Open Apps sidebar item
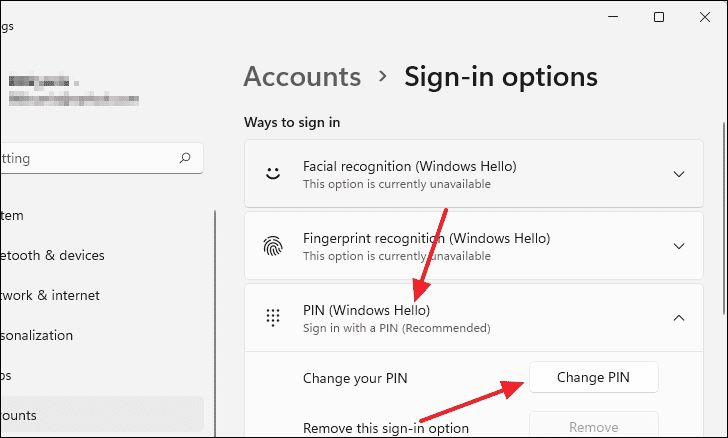Image resolution: width=728 pixels, height=438 pixels. tap(6, 375)
